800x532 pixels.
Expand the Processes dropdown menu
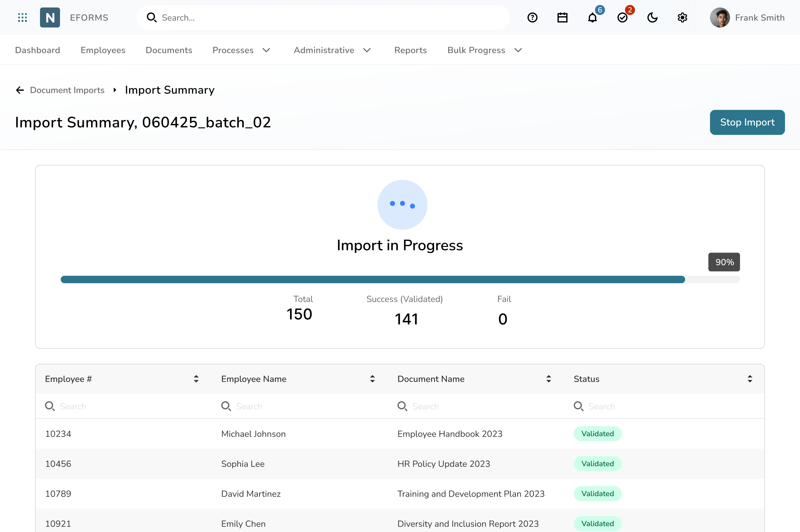[x=241, y=50]
